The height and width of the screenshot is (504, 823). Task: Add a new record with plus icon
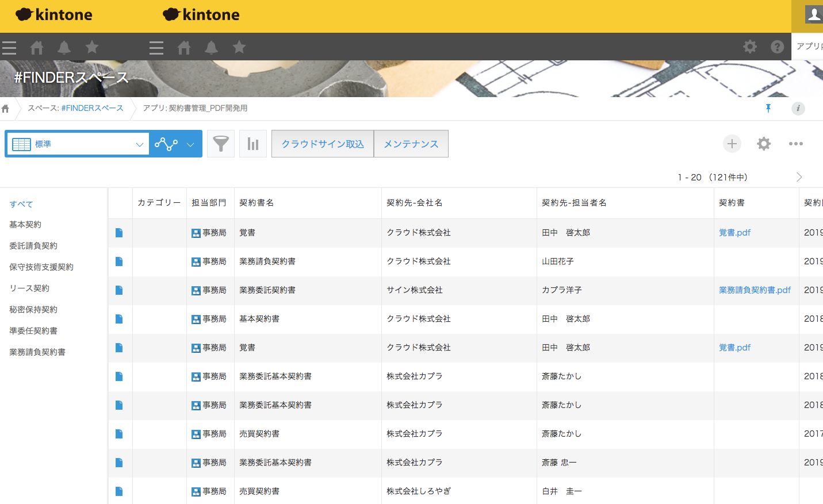click(732, 144)
